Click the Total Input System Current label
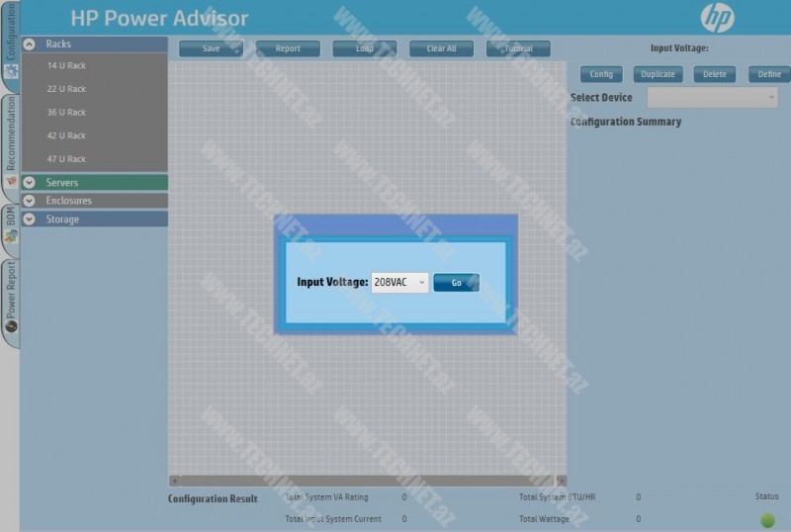This screenshot has height=532, width=791. coord(333,519)
